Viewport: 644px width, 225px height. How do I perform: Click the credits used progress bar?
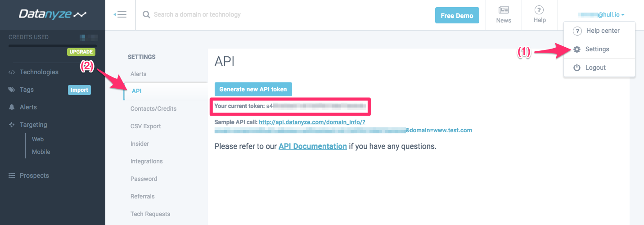pos(53,45)
